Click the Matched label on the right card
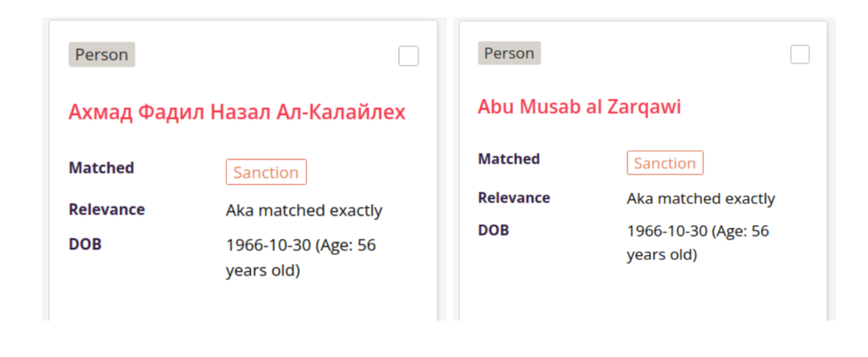The image size is (868, 357). click(509, 159)
